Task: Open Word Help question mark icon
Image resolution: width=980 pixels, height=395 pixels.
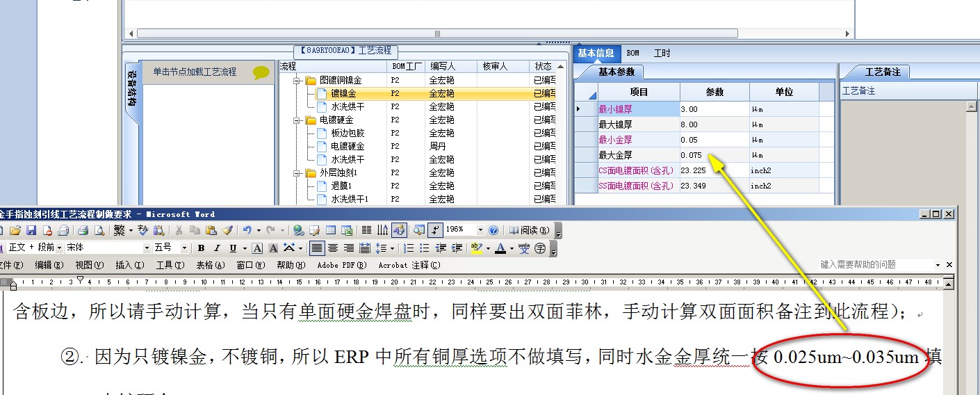Action: (x=493, y=230)
